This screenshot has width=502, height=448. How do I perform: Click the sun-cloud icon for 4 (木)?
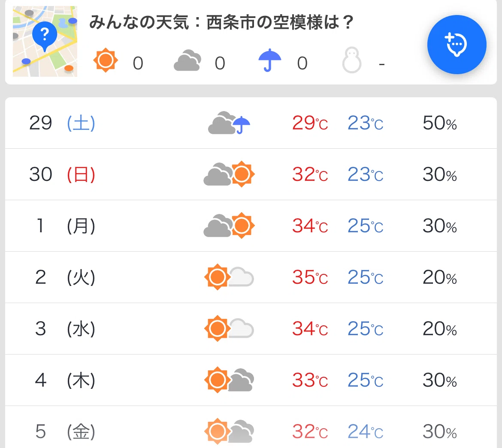point(229,380)
